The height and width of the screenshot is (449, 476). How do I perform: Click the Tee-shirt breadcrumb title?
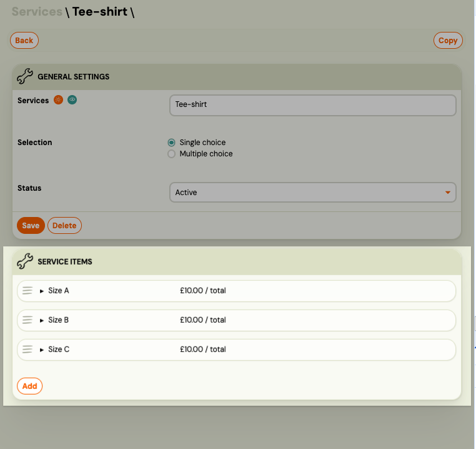[x=100, y=11]
